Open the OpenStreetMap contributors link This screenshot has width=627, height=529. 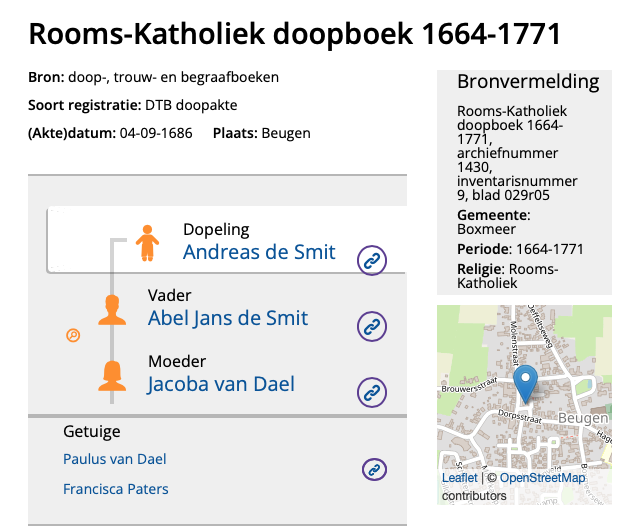[x=542, y=478]
